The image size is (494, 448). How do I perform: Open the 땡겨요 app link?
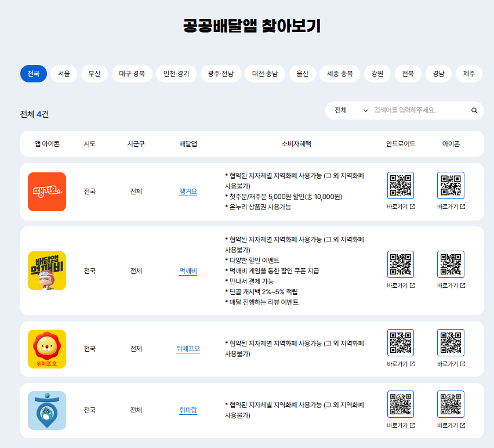click(188, 192)
